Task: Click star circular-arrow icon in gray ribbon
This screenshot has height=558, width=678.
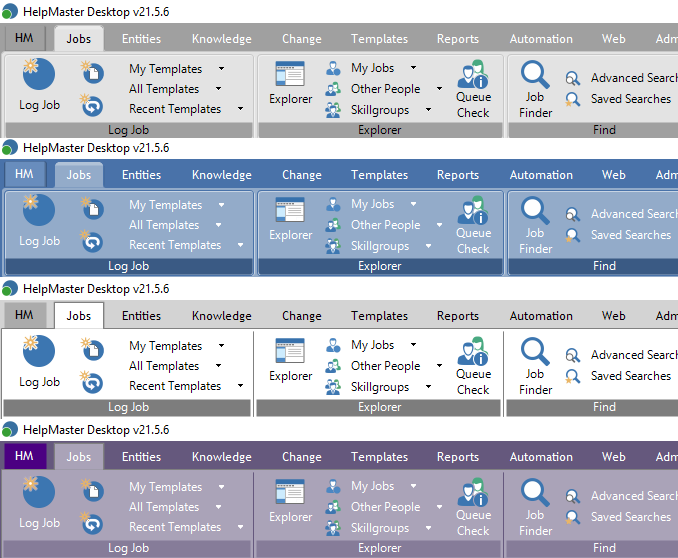Action: point(92,105)
